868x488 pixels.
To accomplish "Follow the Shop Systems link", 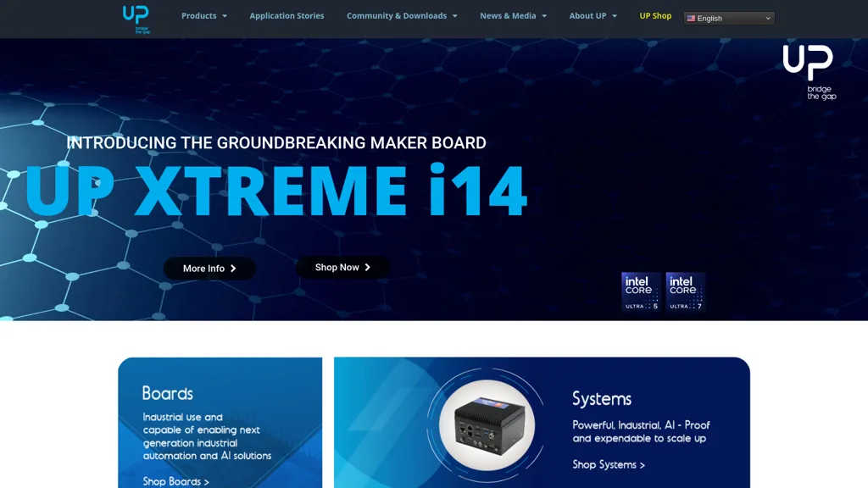I will tap(608, 464).
